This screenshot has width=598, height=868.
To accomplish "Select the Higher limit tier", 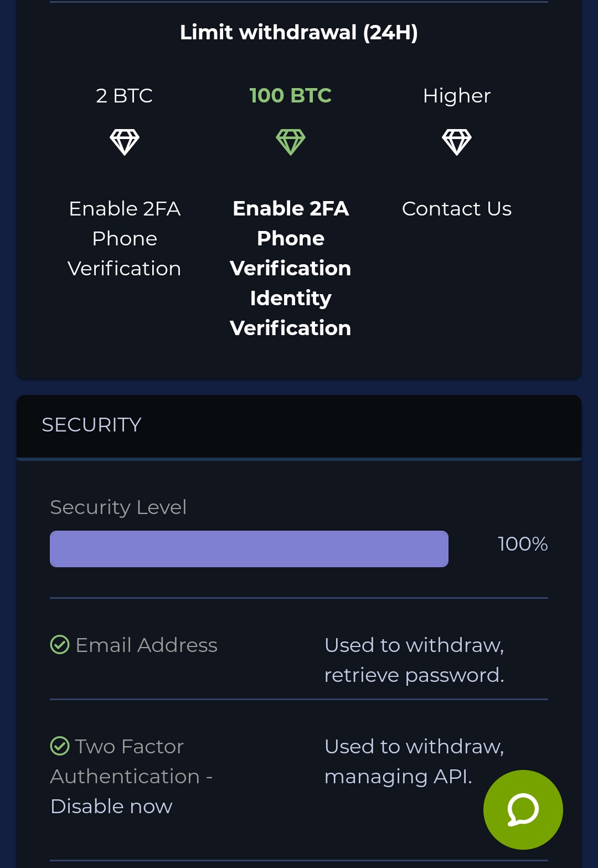I will pyautogui.click(x=457, y=96).
